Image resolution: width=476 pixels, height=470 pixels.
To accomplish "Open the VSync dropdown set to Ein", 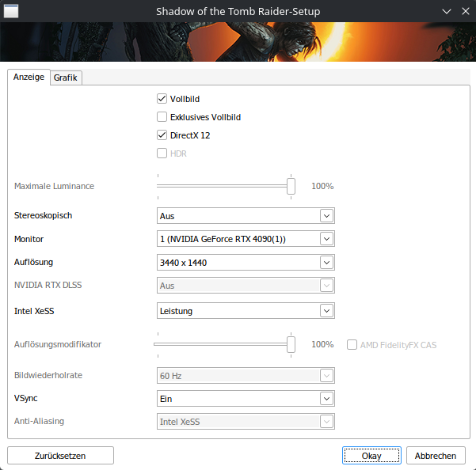I will click(x=246, y=399).
